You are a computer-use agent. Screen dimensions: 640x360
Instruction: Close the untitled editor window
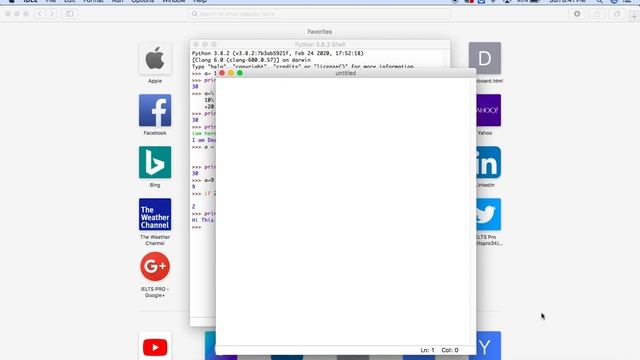pyautogui.click(x=222, y=73)
